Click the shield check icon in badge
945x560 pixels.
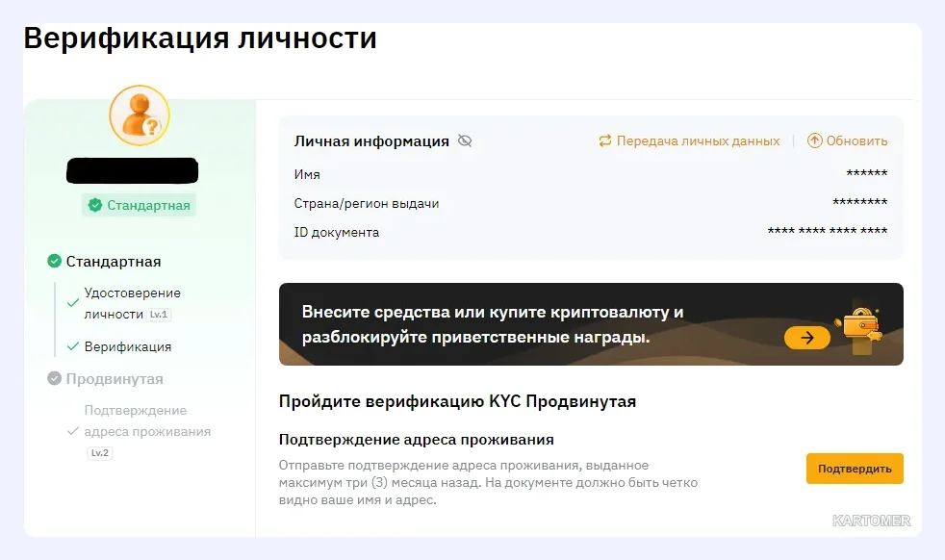pyautogui.click(x=95, y=206)
